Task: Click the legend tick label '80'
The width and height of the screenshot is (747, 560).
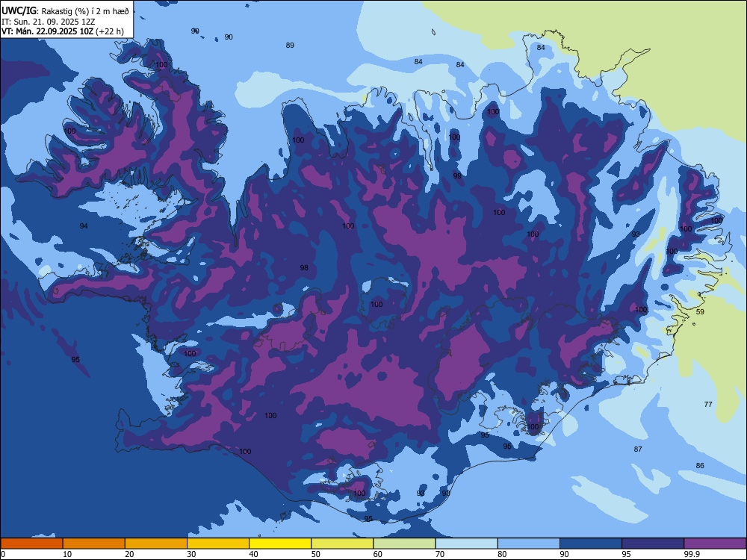Action: pos(502,554)
